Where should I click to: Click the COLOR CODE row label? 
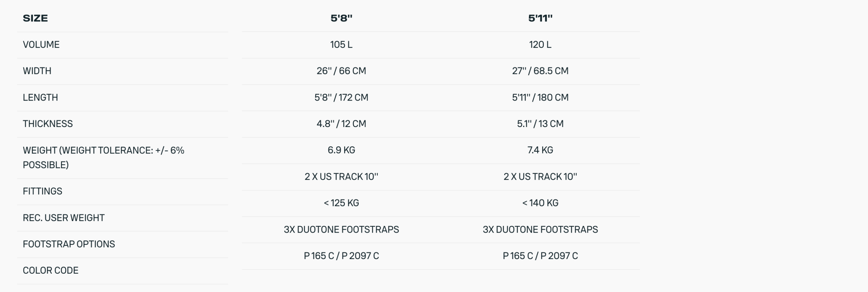point(51,270)
